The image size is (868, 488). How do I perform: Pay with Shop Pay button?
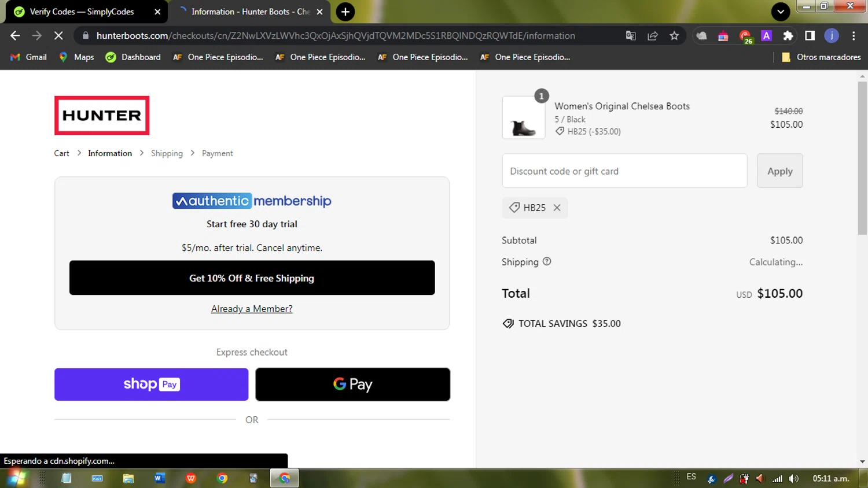coord(152,385)
